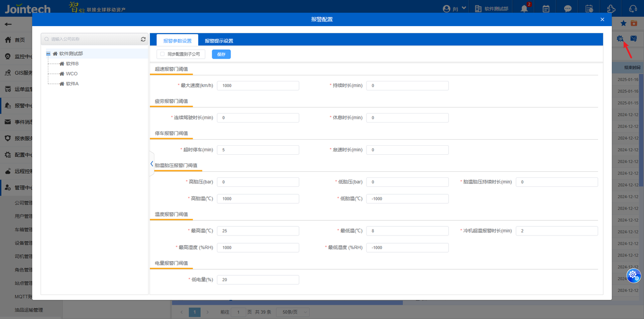Screen dimensions: 644x319
Task: Switch to 报警提示设置 tab
Action: (x=219, y=41)
